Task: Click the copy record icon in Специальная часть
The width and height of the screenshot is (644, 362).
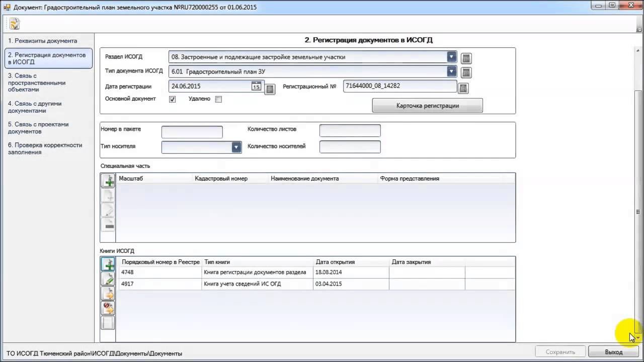Action: (108, 196)
